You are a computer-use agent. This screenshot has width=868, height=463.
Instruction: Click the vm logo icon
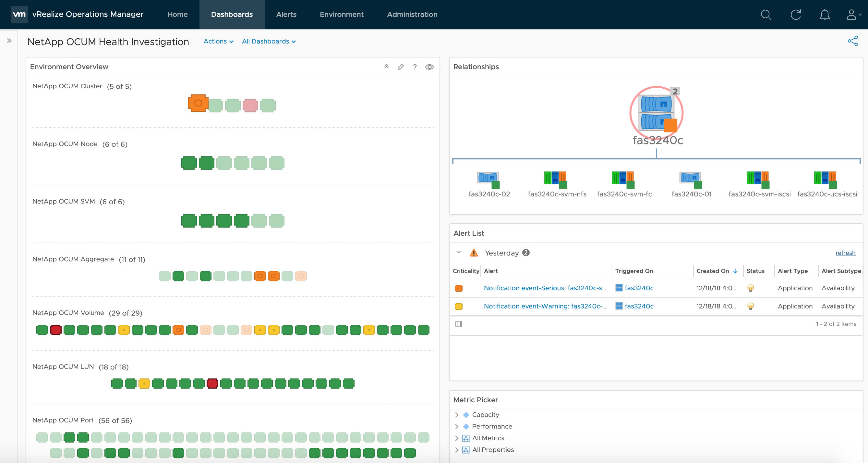[19, 14]
